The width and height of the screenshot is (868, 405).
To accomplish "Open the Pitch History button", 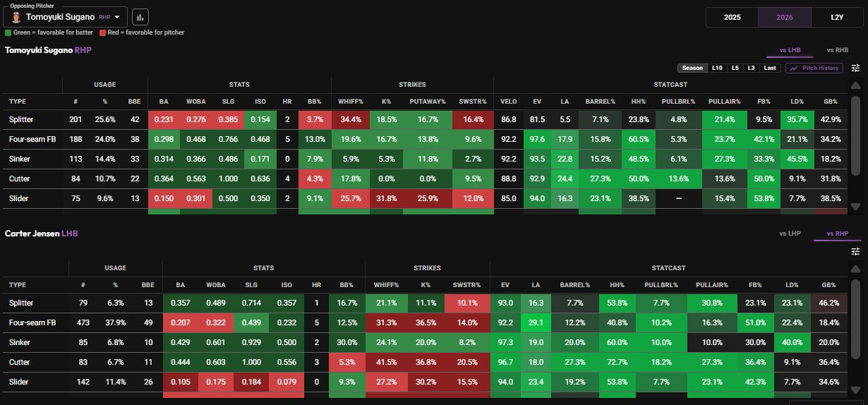I will point(814,68).
